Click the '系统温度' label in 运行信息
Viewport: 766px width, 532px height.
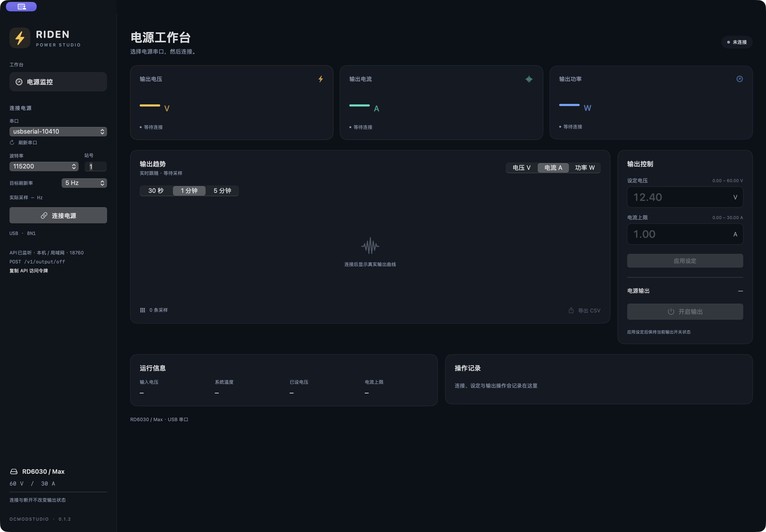point(224,382)
